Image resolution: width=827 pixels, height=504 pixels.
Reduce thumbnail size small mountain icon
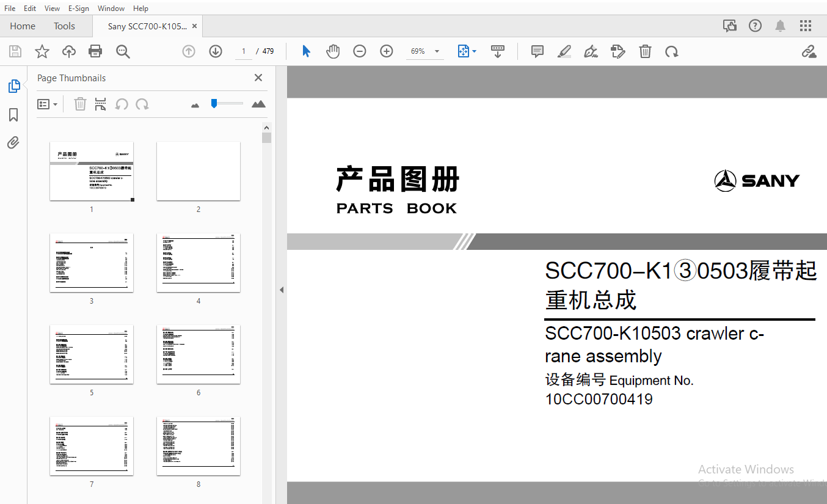click(195, 105)
